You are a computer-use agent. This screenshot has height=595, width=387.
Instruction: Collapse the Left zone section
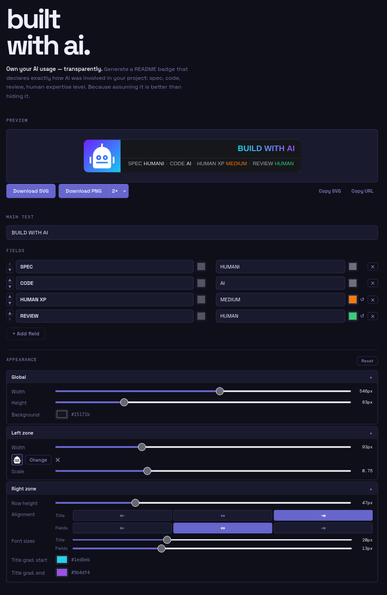371,433
